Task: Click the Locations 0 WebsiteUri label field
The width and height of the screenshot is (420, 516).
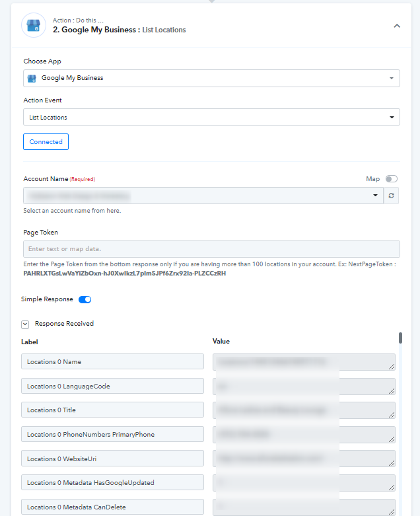Action: coord(112,459)
